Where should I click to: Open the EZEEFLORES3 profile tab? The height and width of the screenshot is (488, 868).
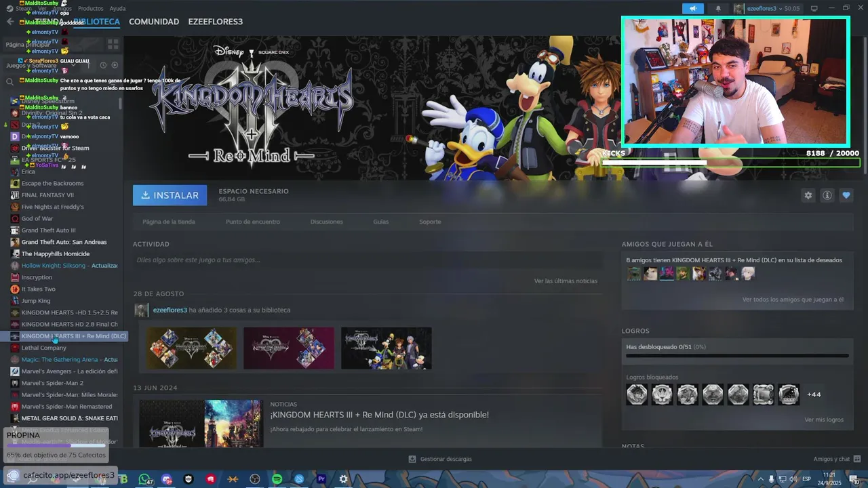215,22
